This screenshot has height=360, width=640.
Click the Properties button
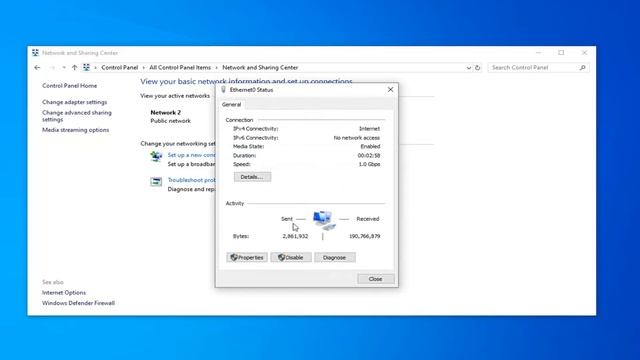coord(247,258)
